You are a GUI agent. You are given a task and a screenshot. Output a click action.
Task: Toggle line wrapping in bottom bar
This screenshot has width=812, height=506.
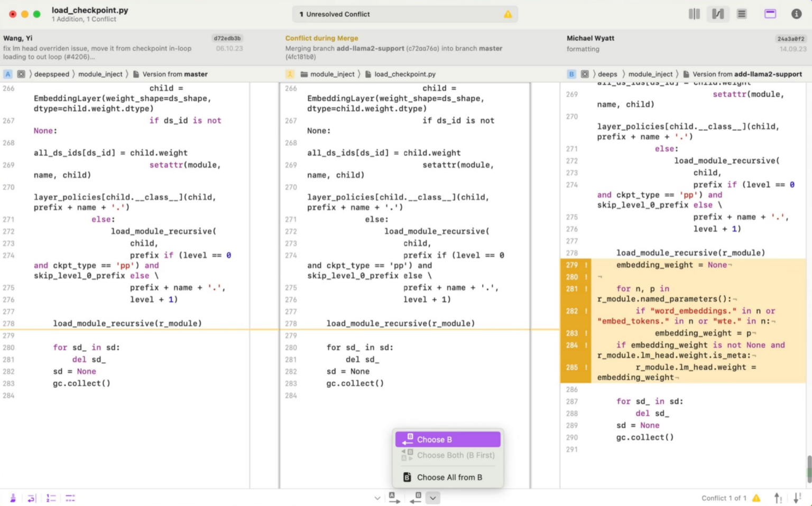pyautogui.click(x=31, y=498)
